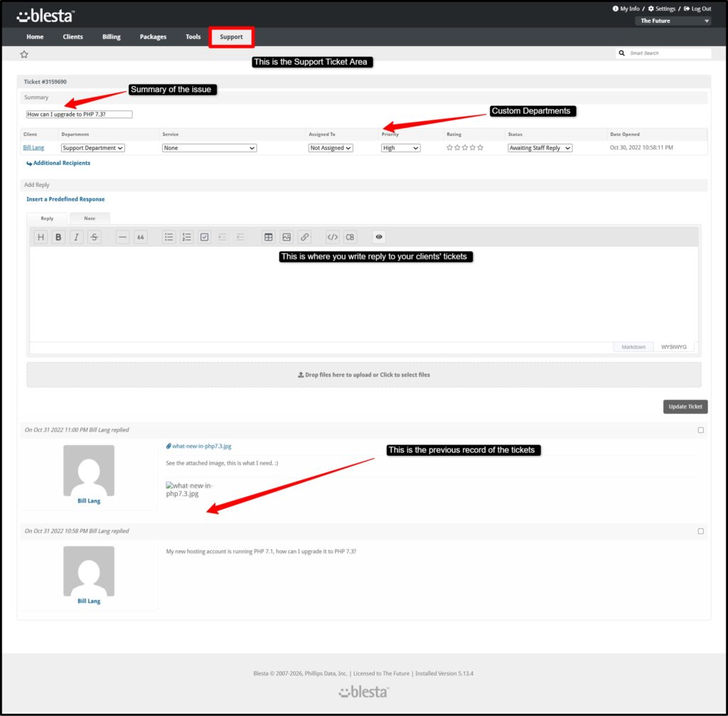Image resolution: width=728 pixels, height=716 pixels.
Task: Expand the Priority dropdown set to High
Action: pyautogui.click(x=400, y=148)
